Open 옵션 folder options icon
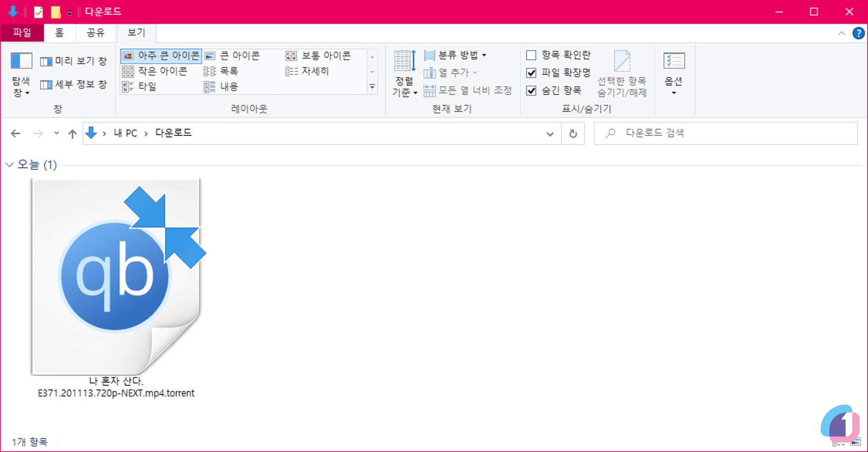Screen dimensions: 868x452 point(674,62)
